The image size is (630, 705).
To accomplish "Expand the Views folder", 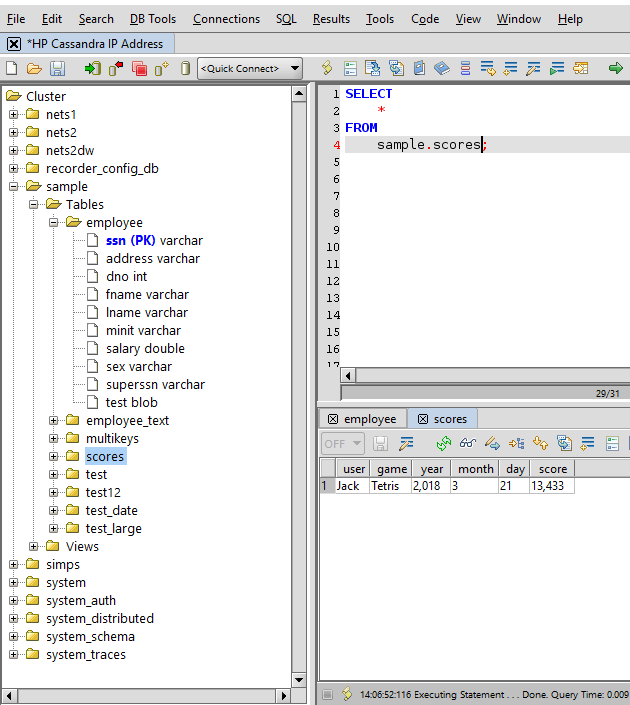I will (34, 546).
